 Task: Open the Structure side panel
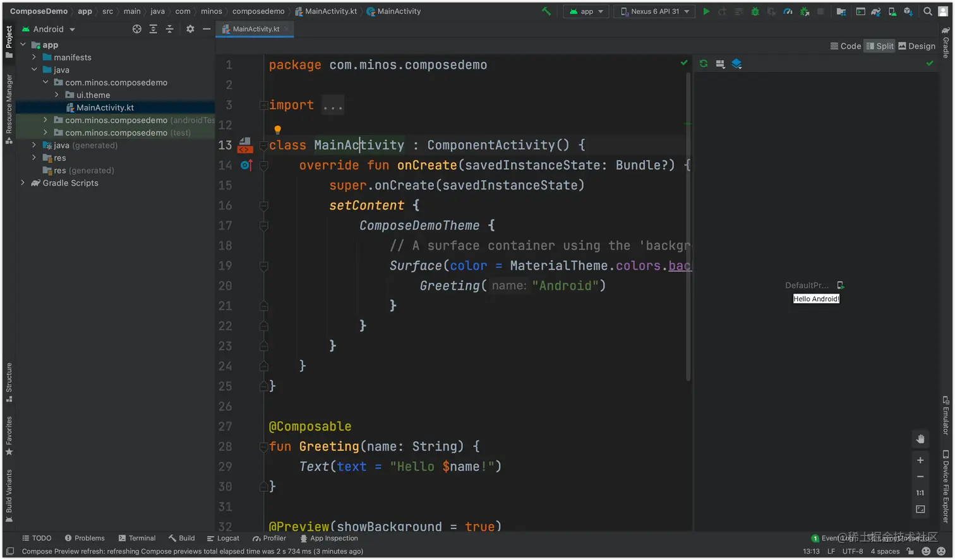click(x=9, y=382)
